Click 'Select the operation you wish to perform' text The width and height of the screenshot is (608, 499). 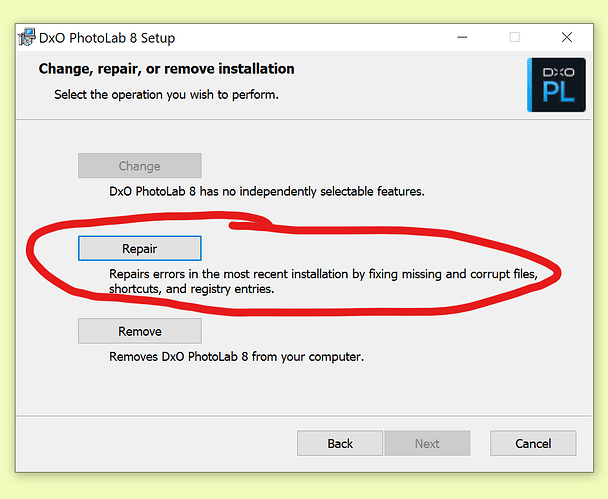pyautogui.click(x=166, y=95)
